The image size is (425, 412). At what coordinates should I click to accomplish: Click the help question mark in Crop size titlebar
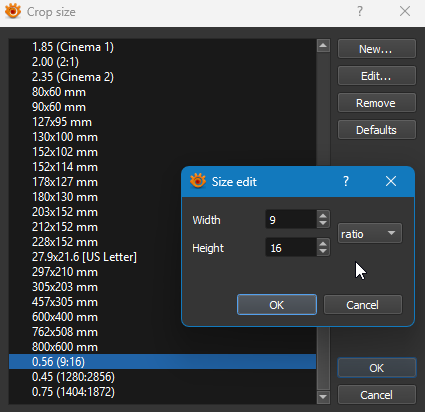click(360, 11)
